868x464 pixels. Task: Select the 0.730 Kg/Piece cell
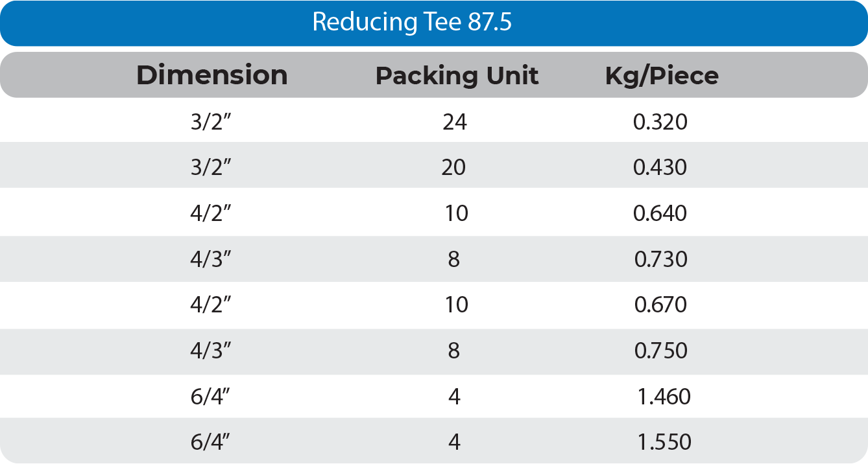(x=660, y=259)
